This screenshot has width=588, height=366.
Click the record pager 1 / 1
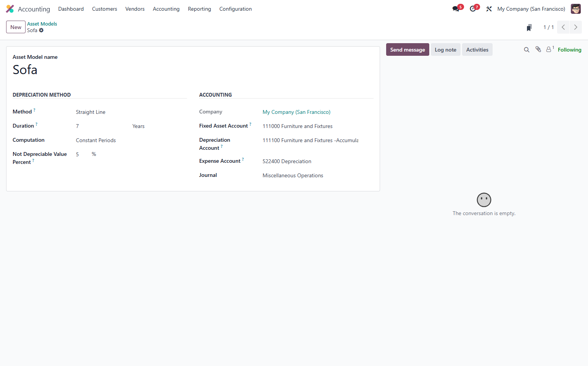pos(549,27)
